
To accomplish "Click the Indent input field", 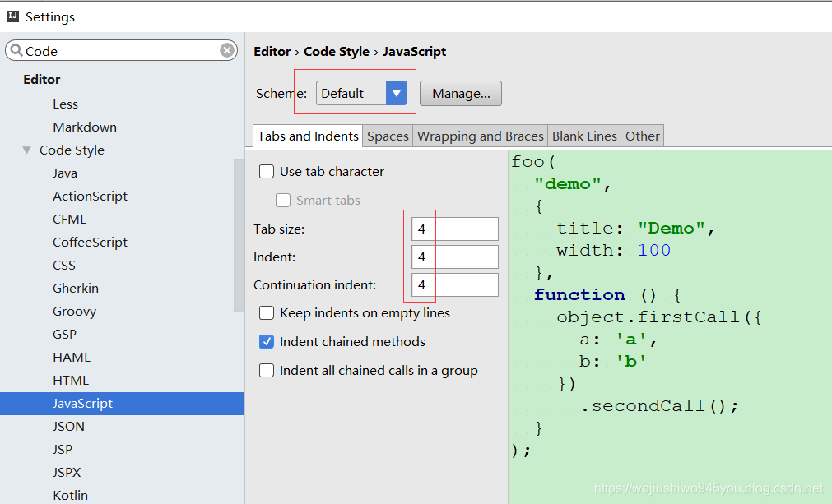I will pos(455,257).
